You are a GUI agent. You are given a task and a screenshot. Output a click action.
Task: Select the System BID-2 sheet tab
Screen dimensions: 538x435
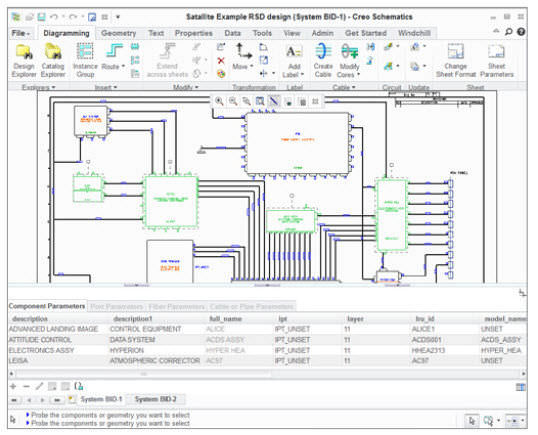point(155,399)
